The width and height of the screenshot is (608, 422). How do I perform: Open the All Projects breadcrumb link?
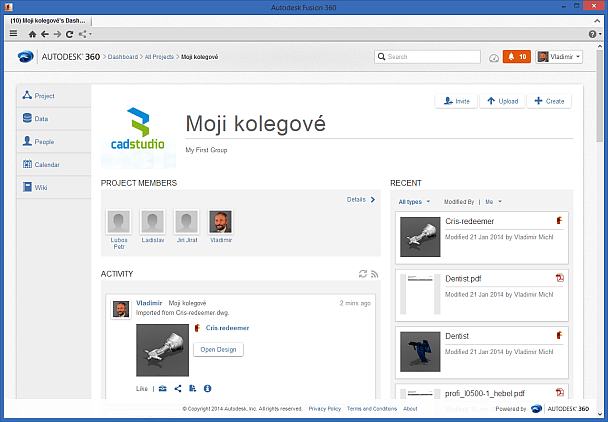[x=159, y=57]
